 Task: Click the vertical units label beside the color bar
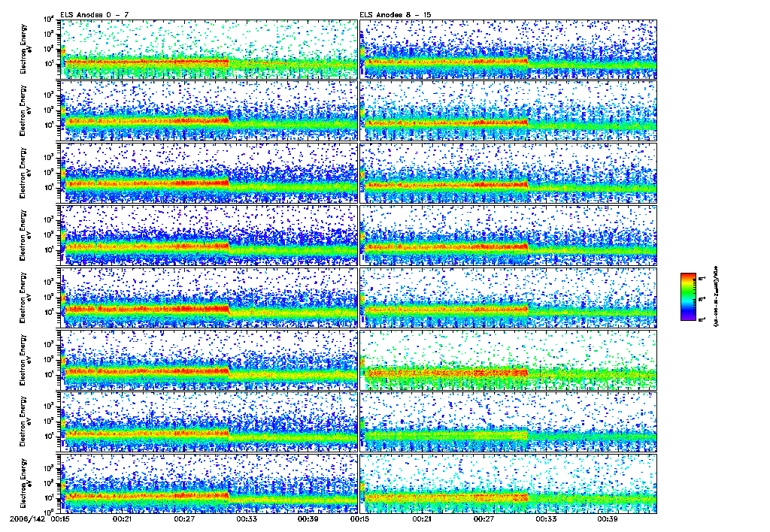[716, 297]
